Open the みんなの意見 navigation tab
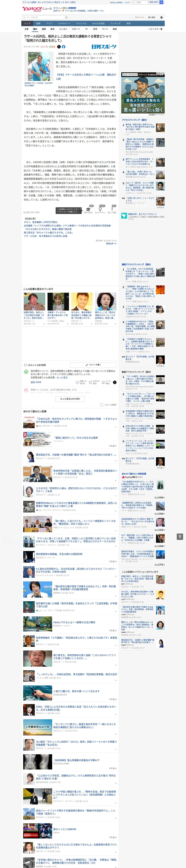 coord(98,24)
